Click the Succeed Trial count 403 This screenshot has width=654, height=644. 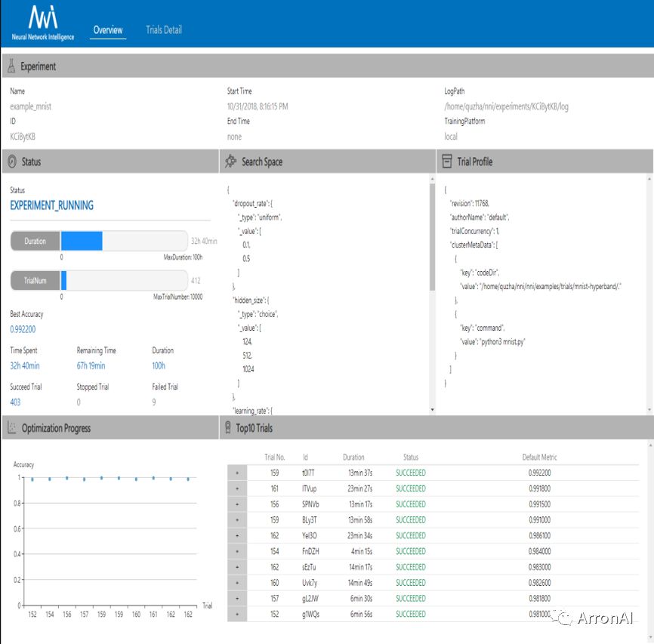pos(15,402)
